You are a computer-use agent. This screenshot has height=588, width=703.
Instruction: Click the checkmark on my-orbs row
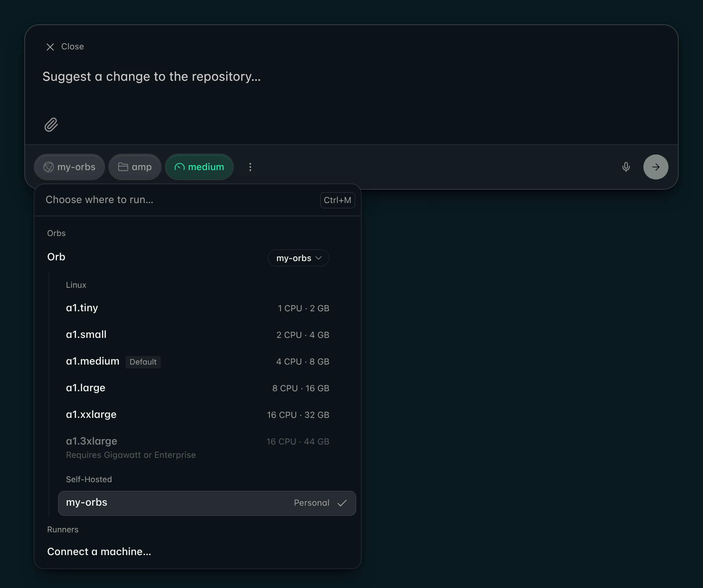(342, 503)
